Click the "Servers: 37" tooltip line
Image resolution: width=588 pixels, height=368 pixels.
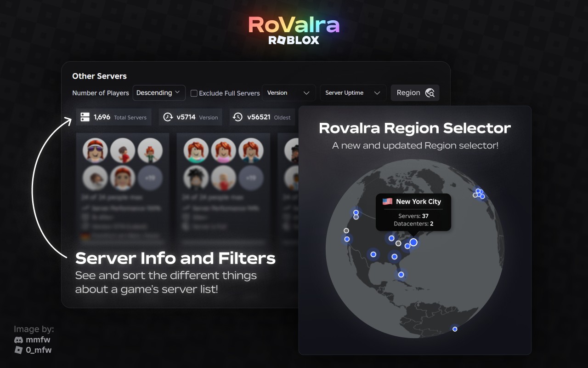(413, 216)
